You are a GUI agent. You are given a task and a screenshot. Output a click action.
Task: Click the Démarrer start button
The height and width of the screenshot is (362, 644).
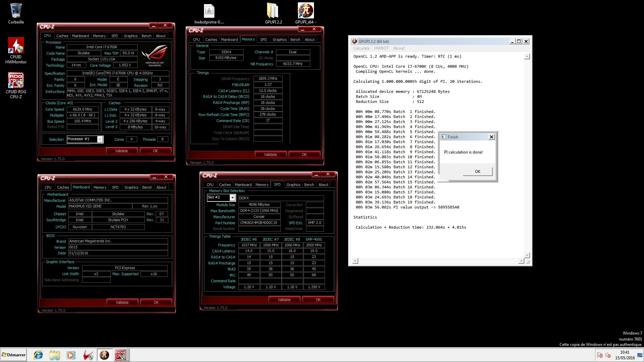pos(14,355)
